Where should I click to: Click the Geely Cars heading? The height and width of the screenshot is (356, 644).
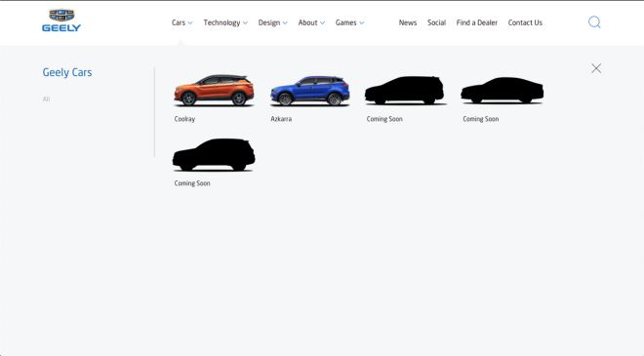point(67,72)
